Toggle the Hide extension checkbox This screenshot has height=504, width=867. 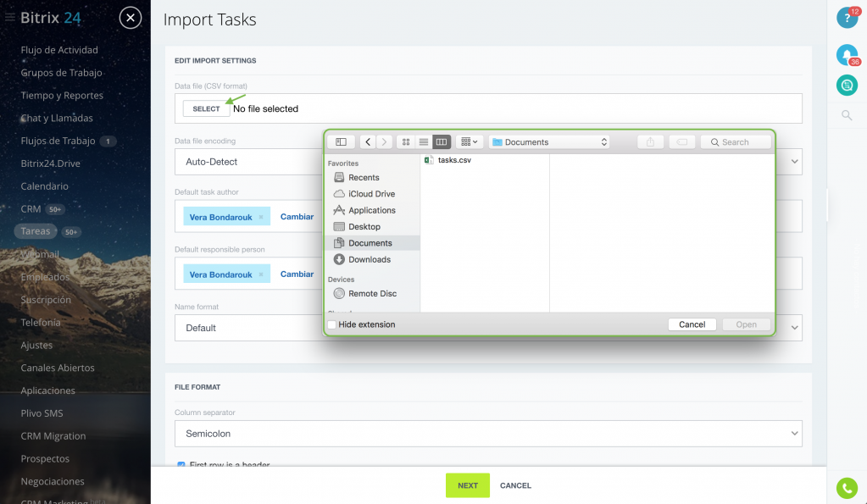pyautogui.click(x=331, y=324)
